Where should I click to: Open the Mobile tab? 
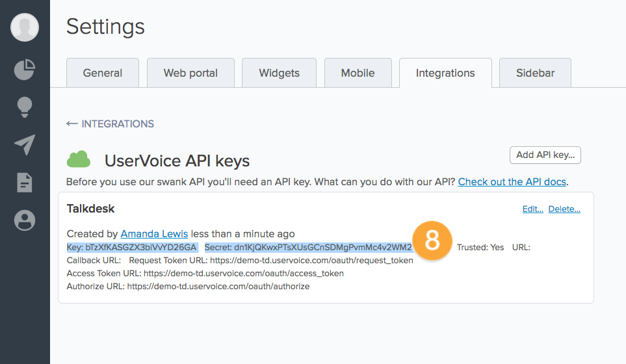coord(358,73)
